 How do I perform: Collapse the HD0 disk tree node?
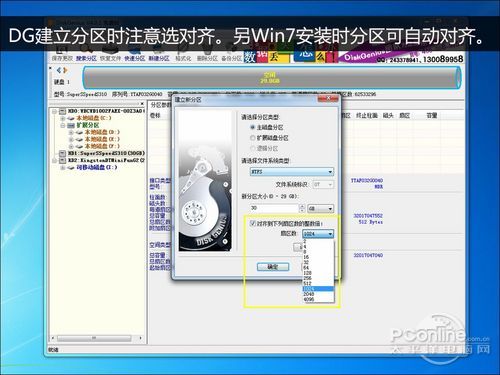(54, 111)
